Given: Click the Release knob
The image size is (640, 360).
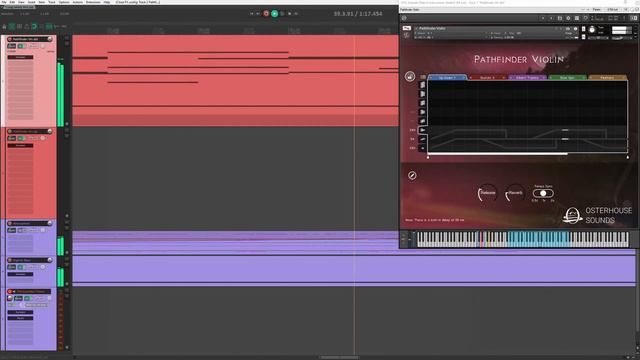Looking at the screenshot, I should 487,193.
